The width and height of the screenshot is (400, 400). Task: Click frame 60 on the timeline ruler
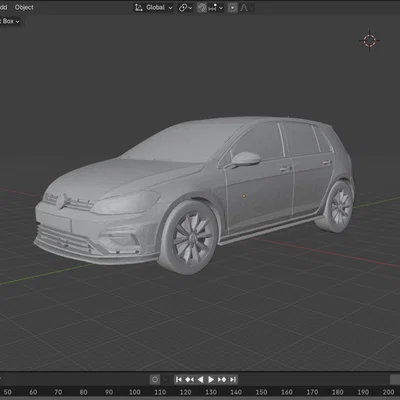(x=33, y=392)
